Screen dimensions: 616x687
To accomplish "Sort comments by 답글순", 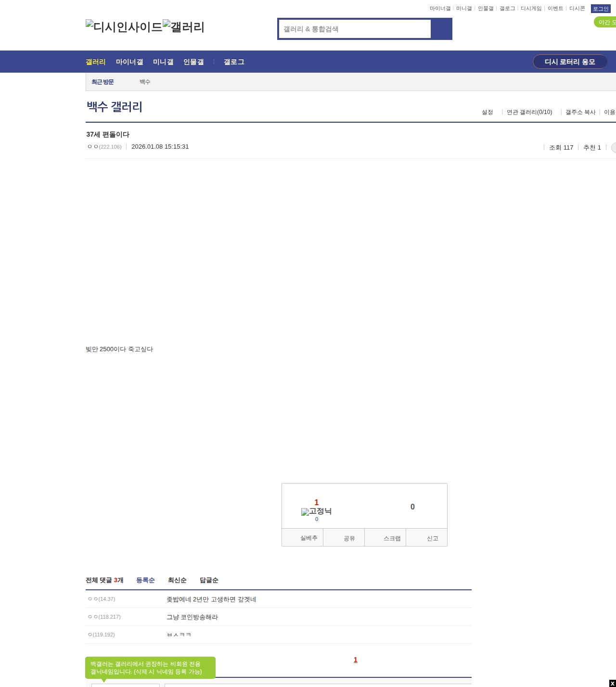I will (209, 580).
